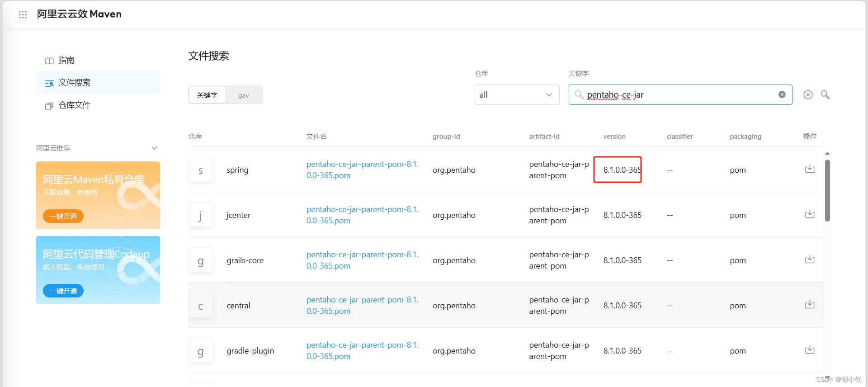Select the 'spring' repository name

[x=237, y=170]
